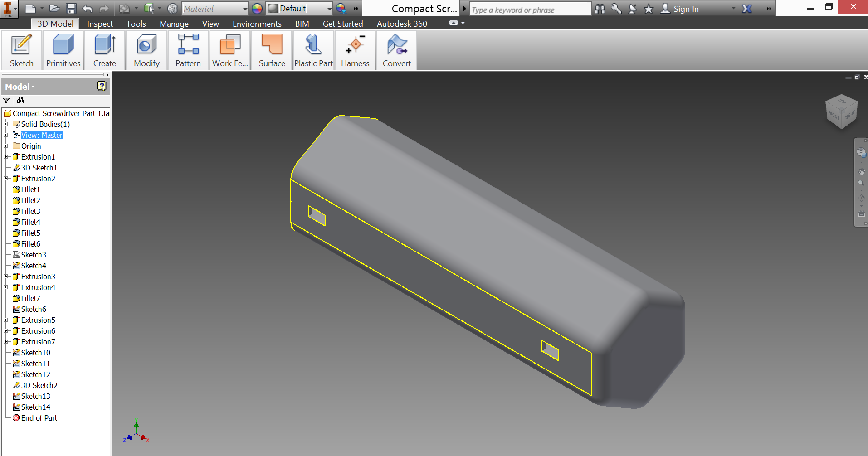
Task: Open the Plastic Part panel
Action: tap(313, 50)
